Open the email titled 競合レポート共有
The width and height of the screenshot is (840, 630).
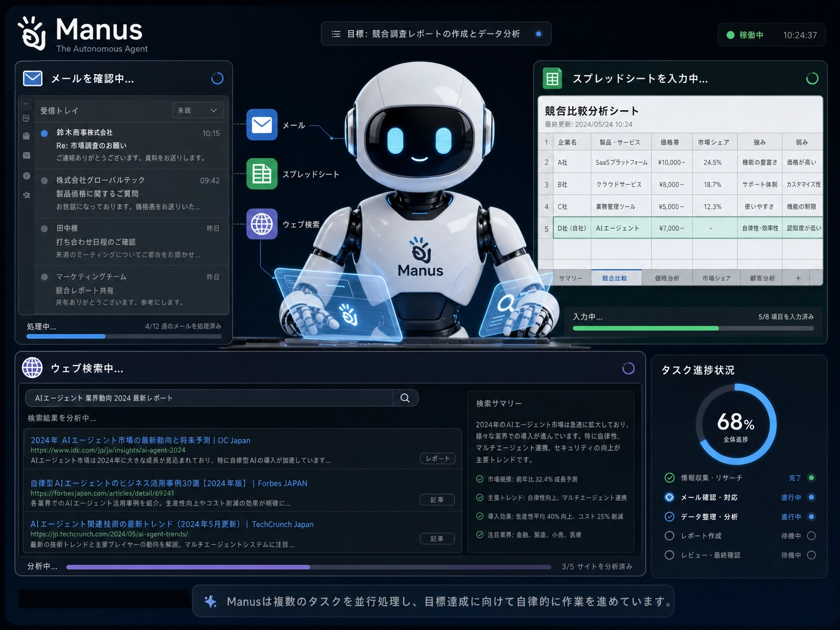click(132, 289)
